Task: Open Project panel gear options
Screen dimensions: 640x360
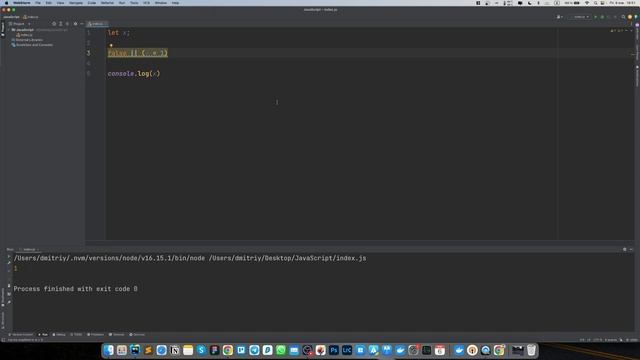Action: [75, 24]
